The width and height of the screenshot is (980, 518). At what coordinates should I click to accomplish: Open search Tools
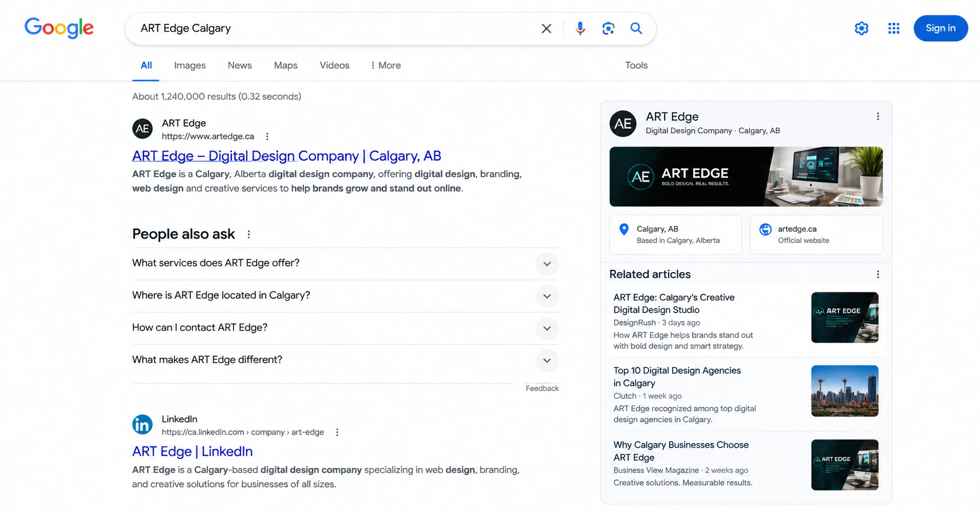[636, 65]
